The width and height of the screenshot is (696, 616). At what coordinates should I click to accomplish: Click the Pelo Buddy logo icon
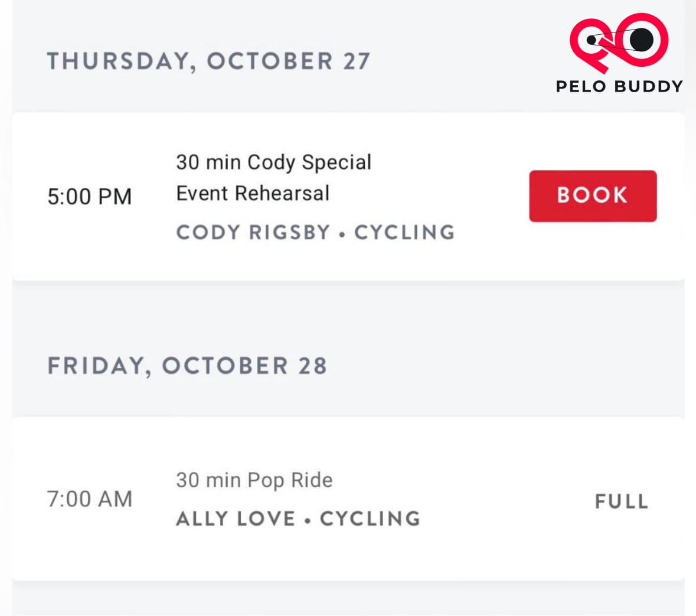618,41
